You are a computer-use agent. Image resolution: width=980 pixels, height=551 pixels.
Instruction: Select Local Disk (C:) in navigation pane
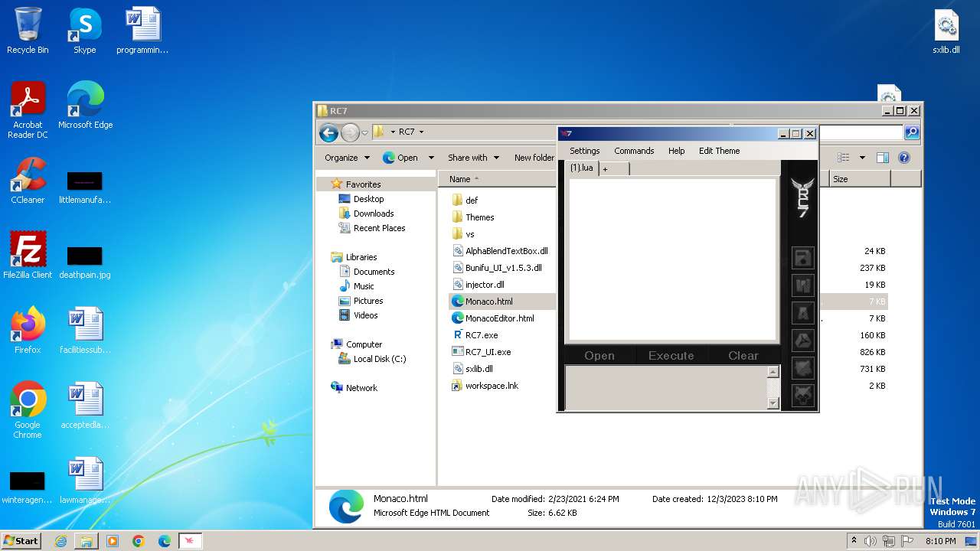(380, 359)
